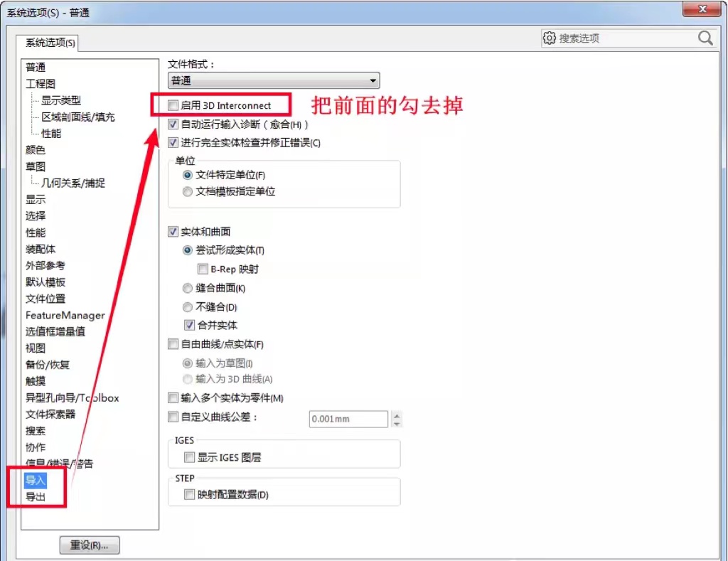Click the 系统选项(S) tab

click(50, 43)
